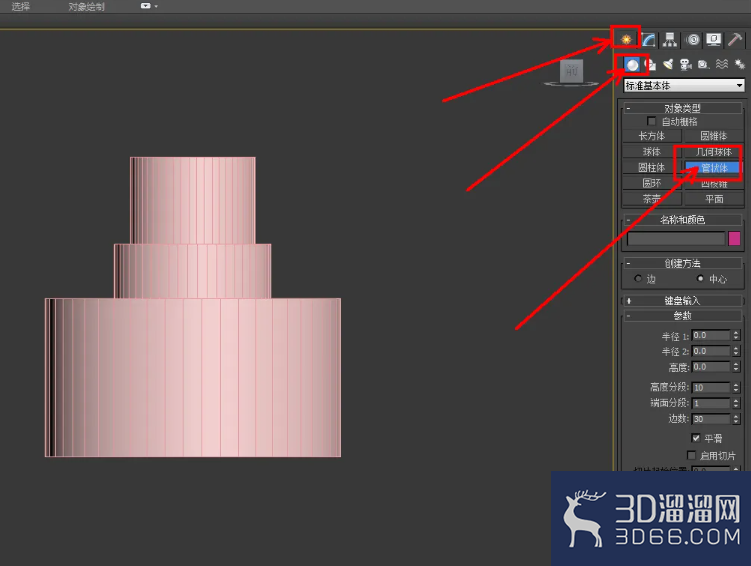Image resolution: width=751 pixels, height=566 pixels.
Task: Select the Helpers category icon
Action: (703, 64)
